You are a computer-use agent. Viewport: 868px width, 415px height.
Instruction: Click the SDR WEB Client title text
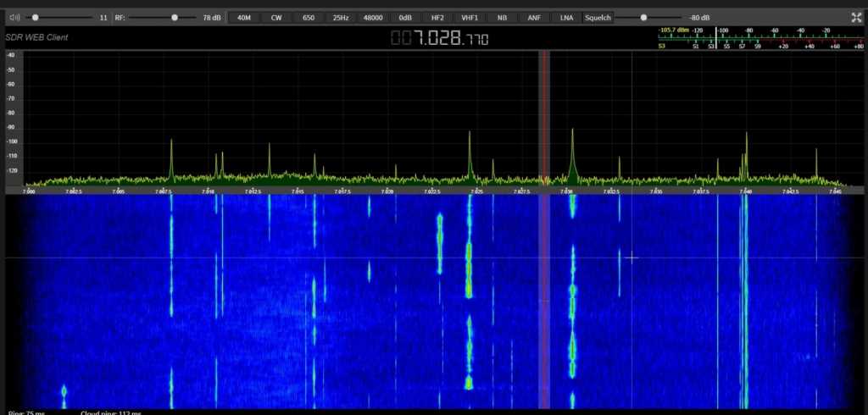(x=36, y=37)
